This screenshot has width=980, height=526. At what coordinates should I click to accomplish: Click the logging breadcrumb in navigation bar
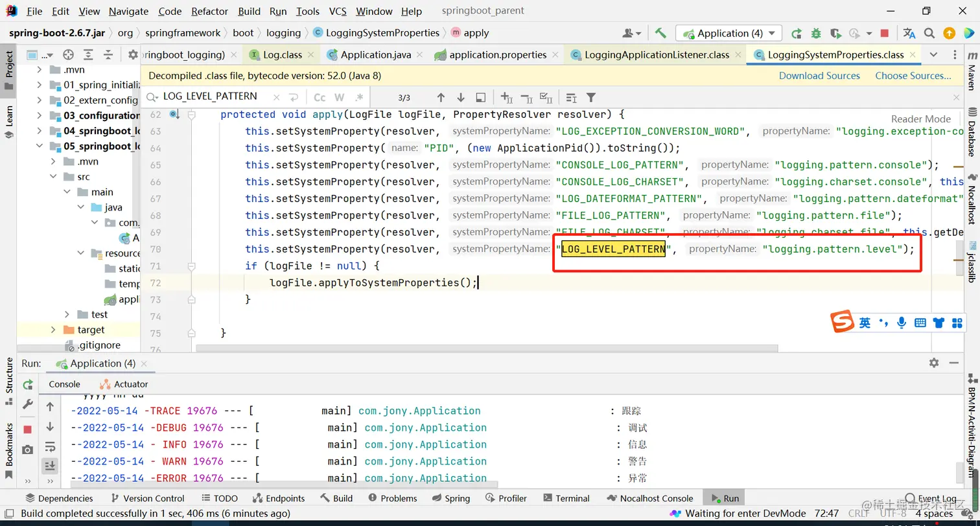click(x=283, y=33)
